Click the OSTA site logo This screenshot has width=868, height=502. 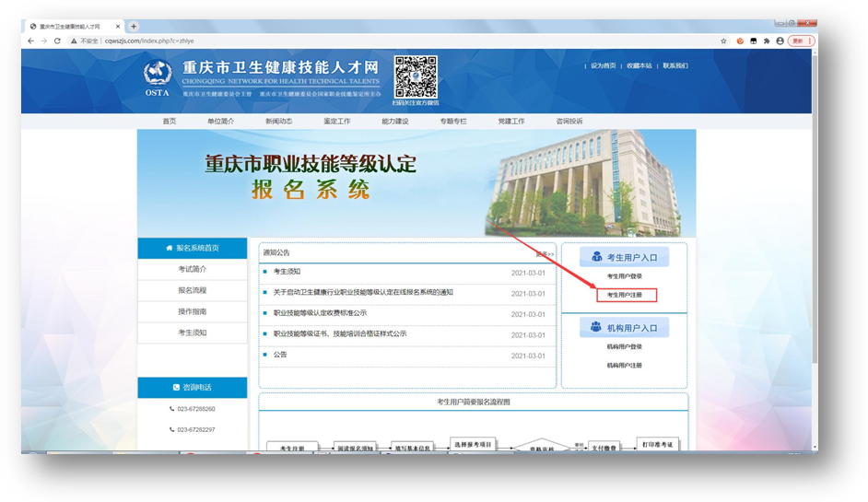[158, 78]
